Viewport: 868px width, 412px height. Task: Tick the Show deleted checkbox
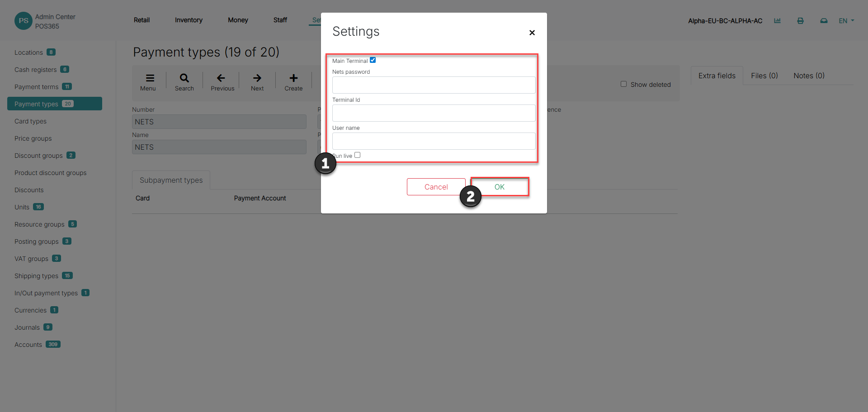(x=623, y=84)
